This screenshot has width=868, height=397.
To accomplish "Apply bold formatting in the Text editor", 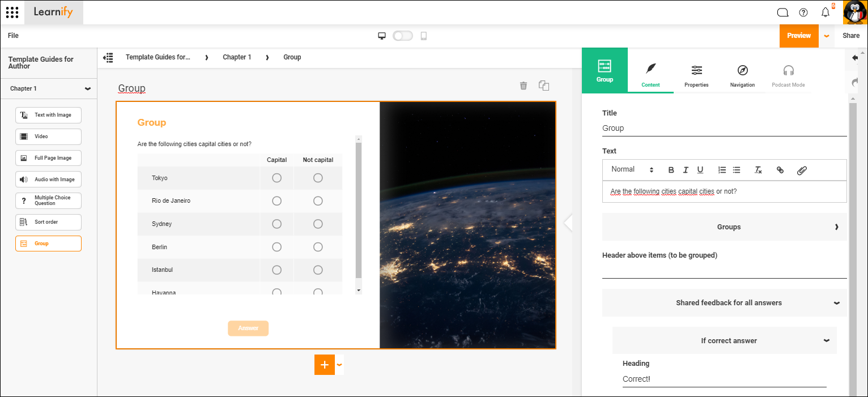I will point(671,169).
